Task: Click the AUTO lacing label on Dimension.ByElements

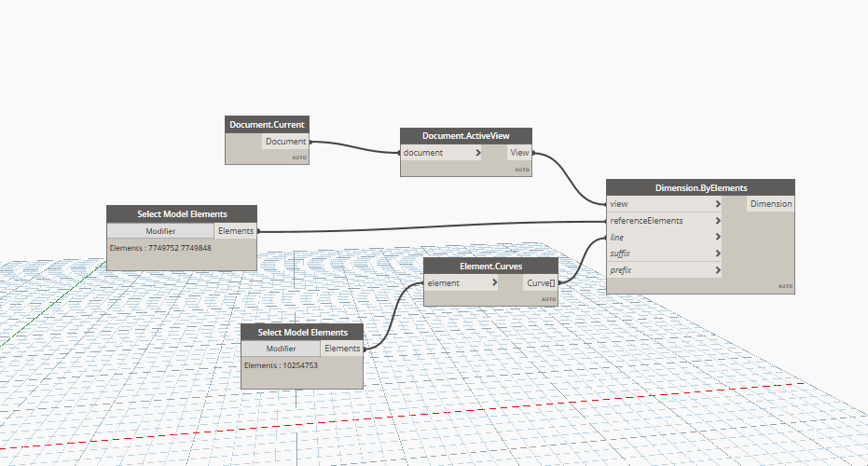Action: (x=785, y=286)
